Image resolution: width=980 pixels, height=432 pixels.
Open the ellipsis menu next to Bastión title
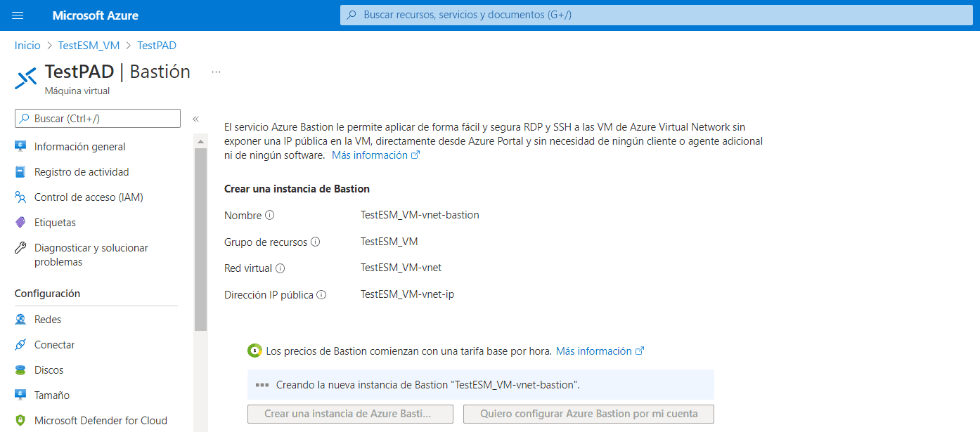(216, 72)
